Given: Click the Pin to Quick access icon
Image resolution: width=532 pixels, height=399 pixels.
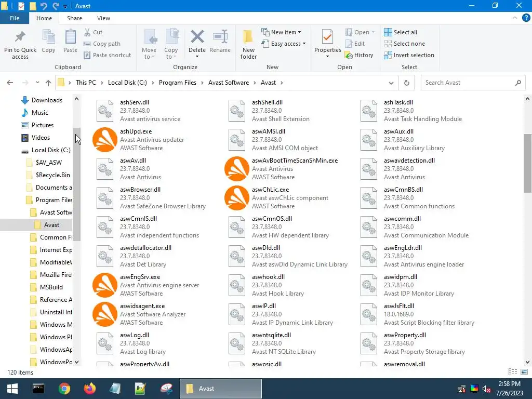Looking at the screenshot, I should (20, 37).
